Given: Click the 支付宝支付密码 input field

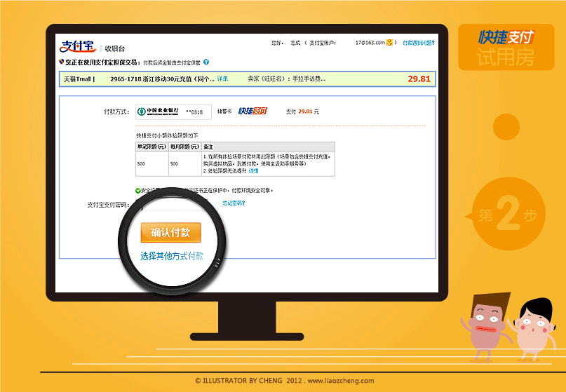Looking at the screenshot, I should point(171,204).
